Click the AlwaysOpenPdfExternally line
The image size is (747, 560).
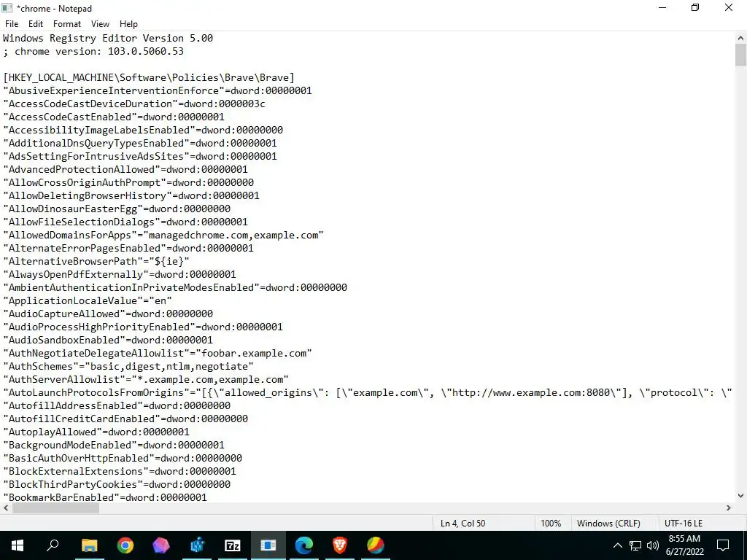(120, 274)
